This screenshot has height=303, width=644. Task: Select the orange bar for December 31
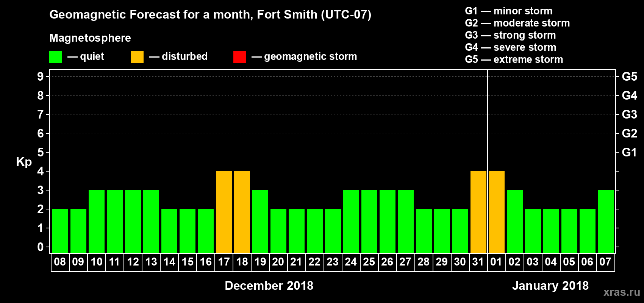click(x=478, y=212)
